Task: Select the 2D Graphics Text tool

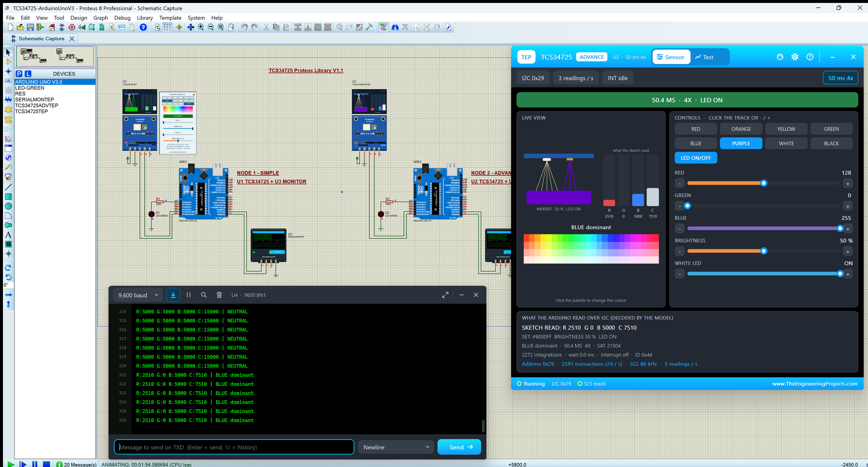Action: pos(8,235)
